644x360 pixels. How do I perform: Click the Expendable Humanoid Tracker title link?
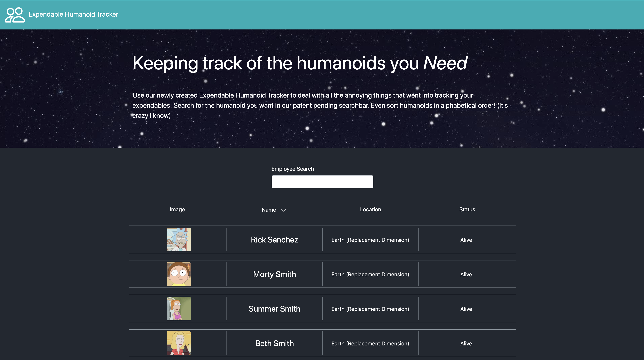click(73, 15)
